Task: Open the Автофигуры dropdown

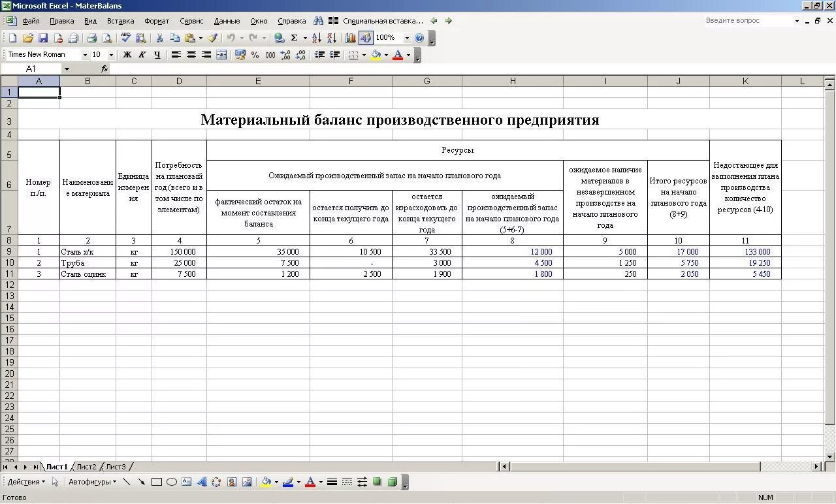Action: click(92, 482)
